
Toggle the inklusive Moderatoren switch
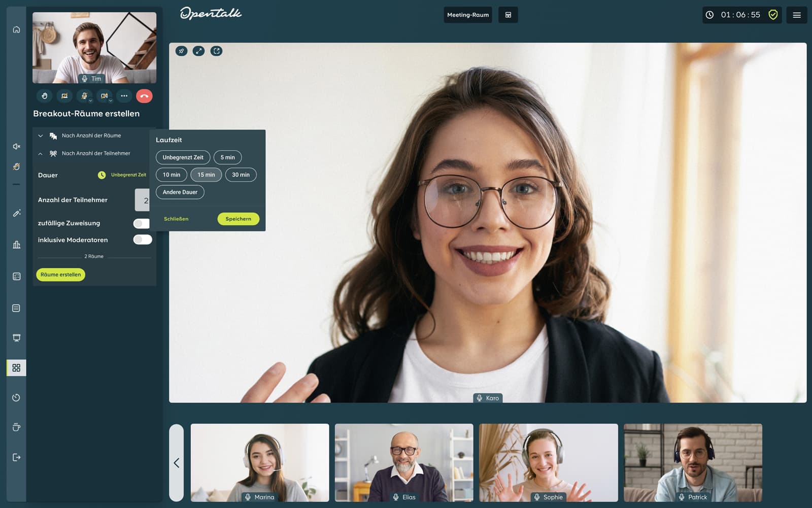click(x=142, y=240)
